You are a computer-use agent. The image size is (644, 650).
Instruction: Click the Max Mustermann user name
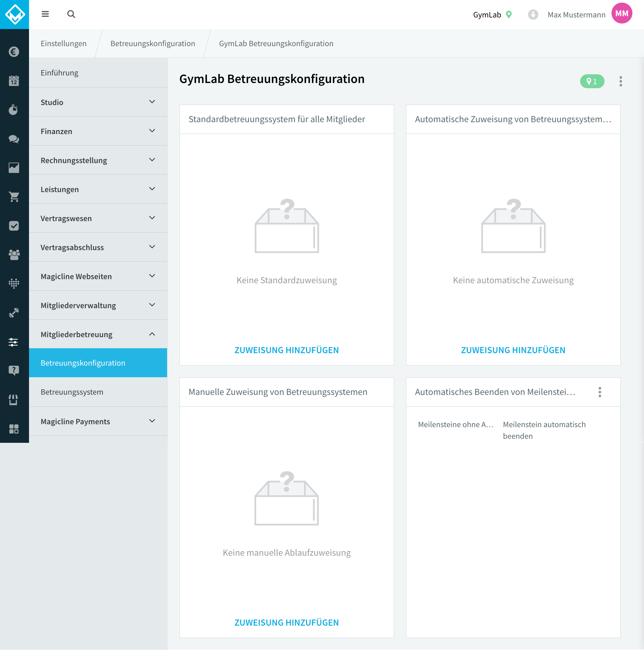(576, 15)
